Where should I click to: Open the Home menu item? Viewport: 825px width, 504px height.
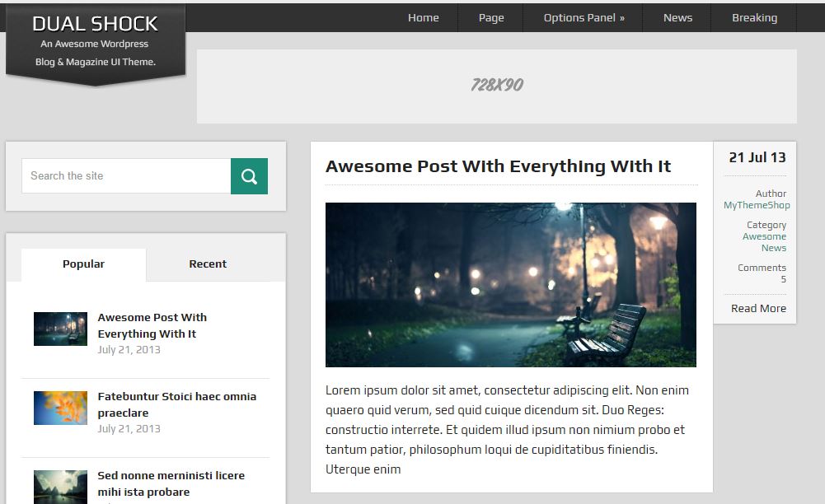[423, 18]
